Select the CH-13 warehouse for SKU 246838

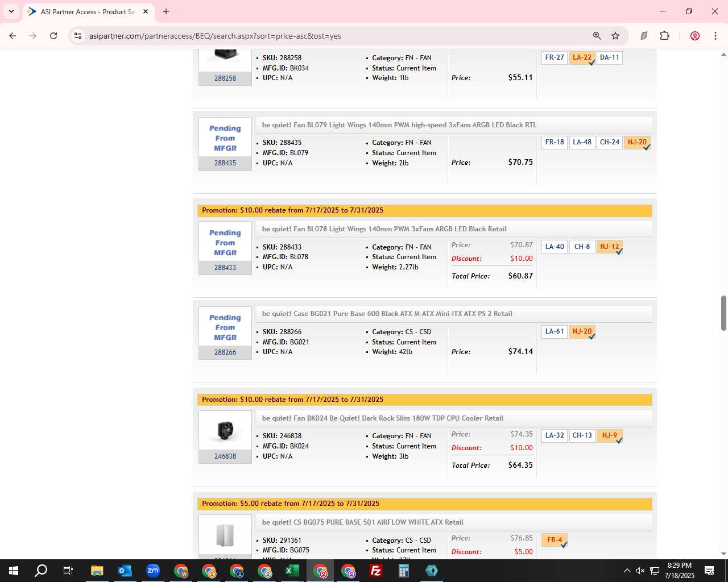582,435
